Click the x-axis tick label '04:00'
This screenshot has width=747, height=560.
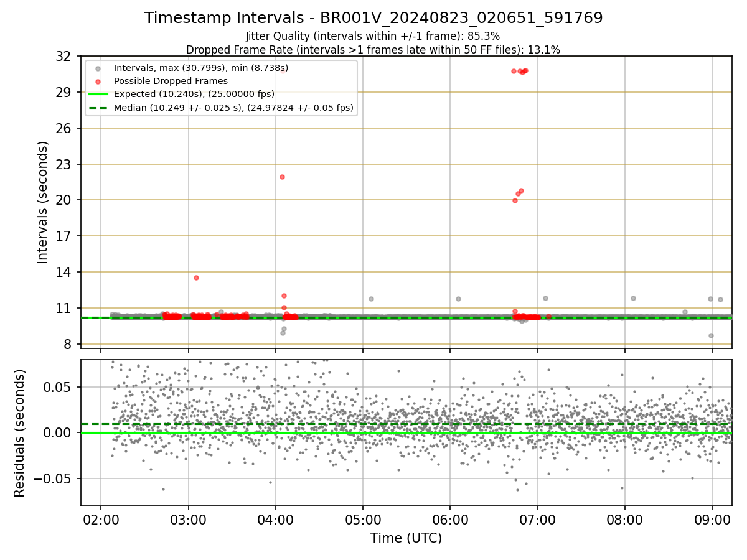pos(275,520)
